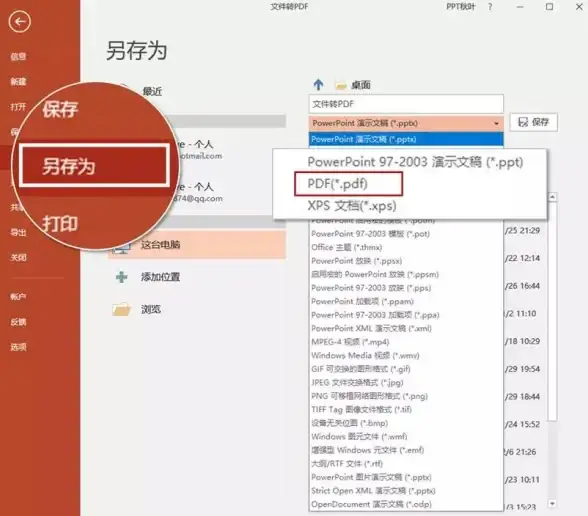The image size is (588, 516).
Task: Select the 这台电脑 location
Action: (197, 245)
